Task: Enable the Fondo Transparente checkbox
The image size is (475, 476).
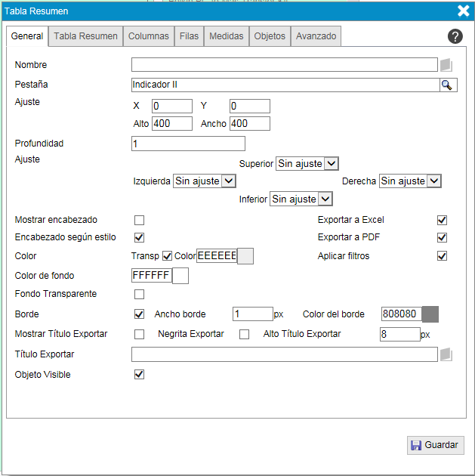Action: pyautogui.click(x=139, y=294)
